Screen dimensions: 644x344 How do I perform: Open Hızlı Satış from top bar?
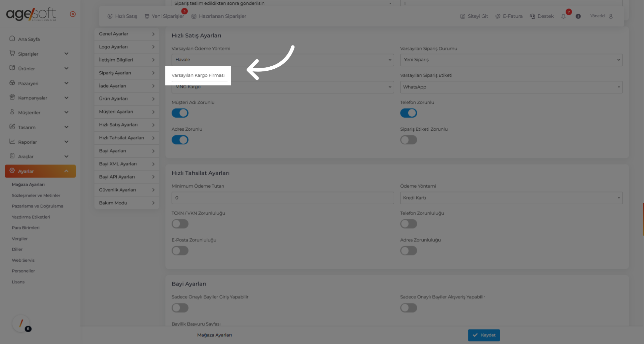(x=122, y=16)
